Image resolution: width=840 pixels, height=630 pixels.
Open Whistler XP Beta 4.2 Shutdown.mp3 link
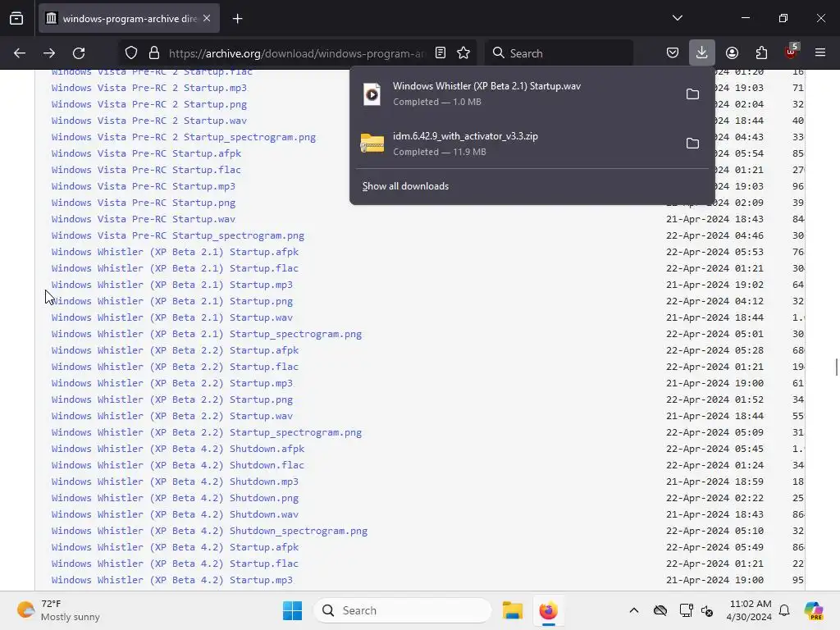coord(176,482)
